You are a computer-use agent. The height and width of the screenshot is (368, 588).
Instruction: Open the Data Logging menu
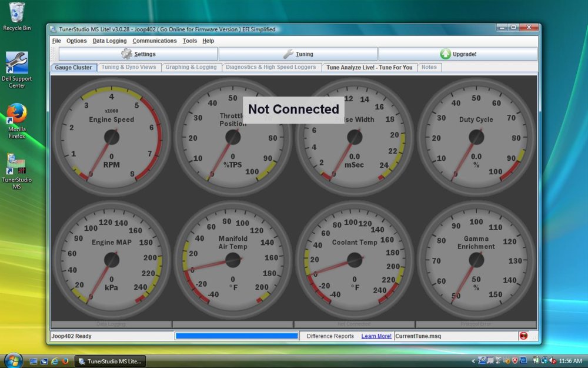[109, 41]
